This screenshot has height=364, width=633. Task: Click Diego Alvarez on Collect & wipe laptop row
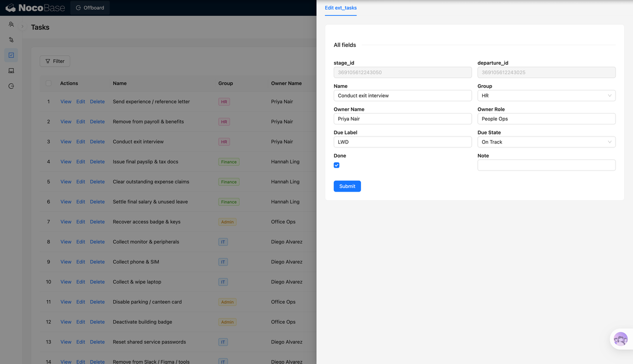click(287, 282)
